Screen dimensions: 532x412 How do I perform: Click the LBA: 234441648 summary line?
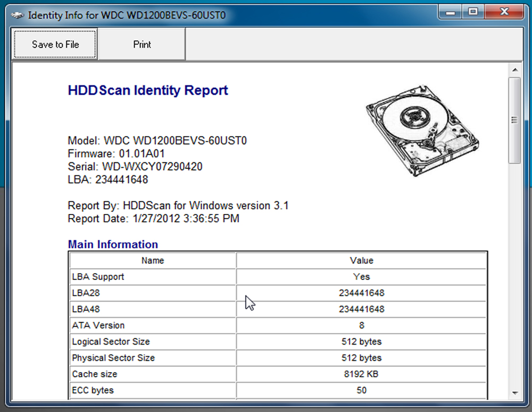(x=108, y=179)
